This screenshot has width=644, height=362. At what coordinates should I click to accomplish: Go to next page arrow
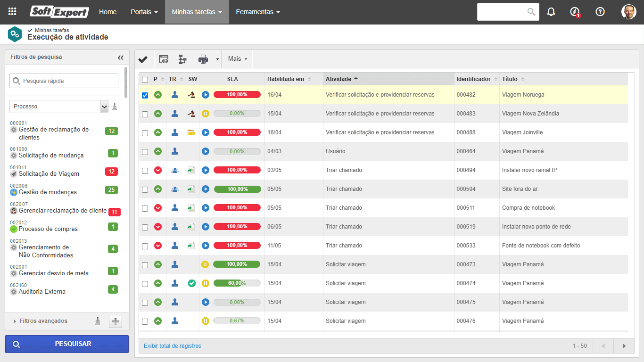click(x=625, y=346)
